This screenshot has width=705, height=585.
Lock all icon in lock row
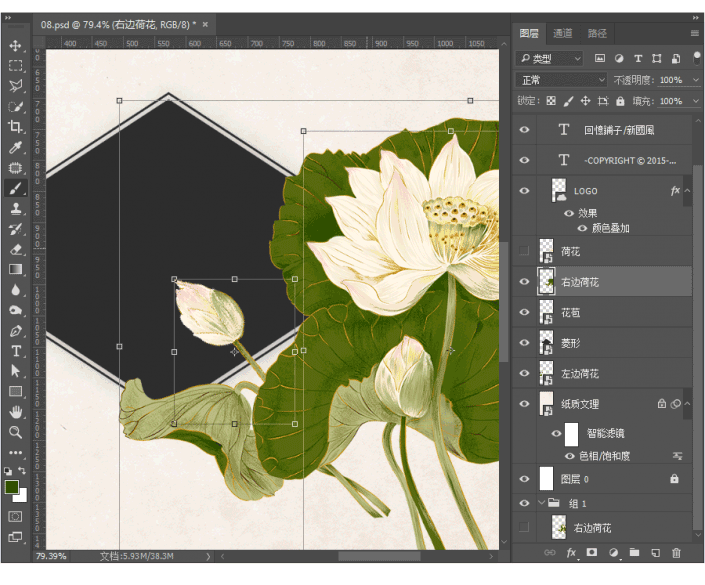coord(620,101)
